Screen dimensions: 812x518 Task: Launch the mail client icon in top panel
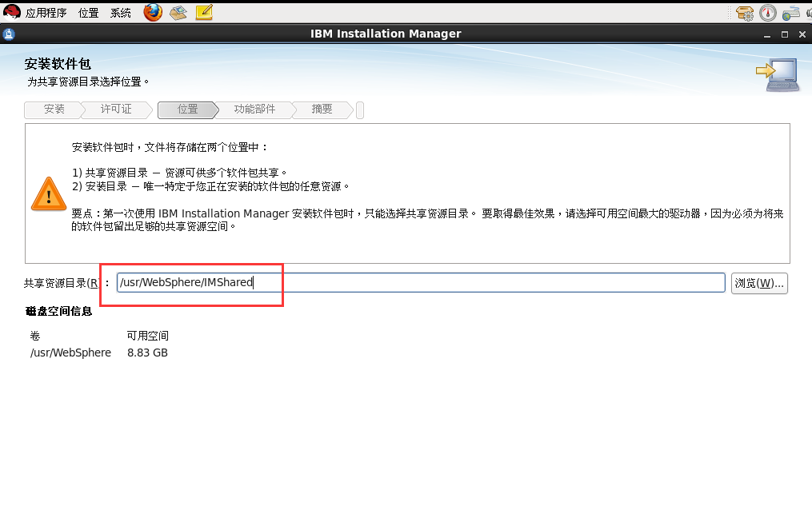point(178,13)
